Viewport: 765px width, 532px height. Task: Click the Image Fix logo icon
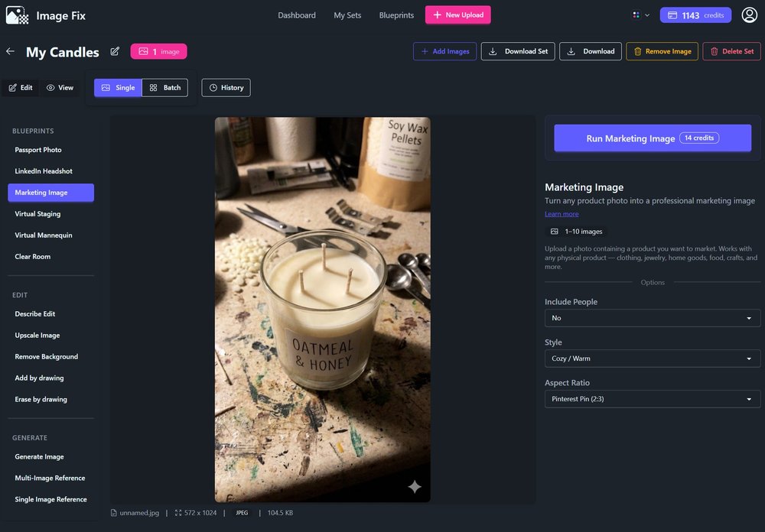[x=18, y=15]
